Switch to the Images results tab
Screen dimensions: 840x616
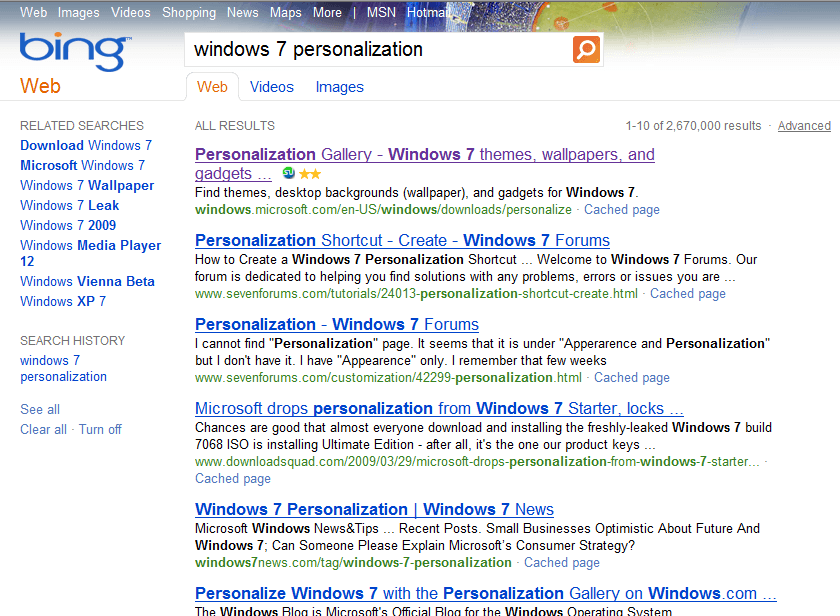pos(339,87)
